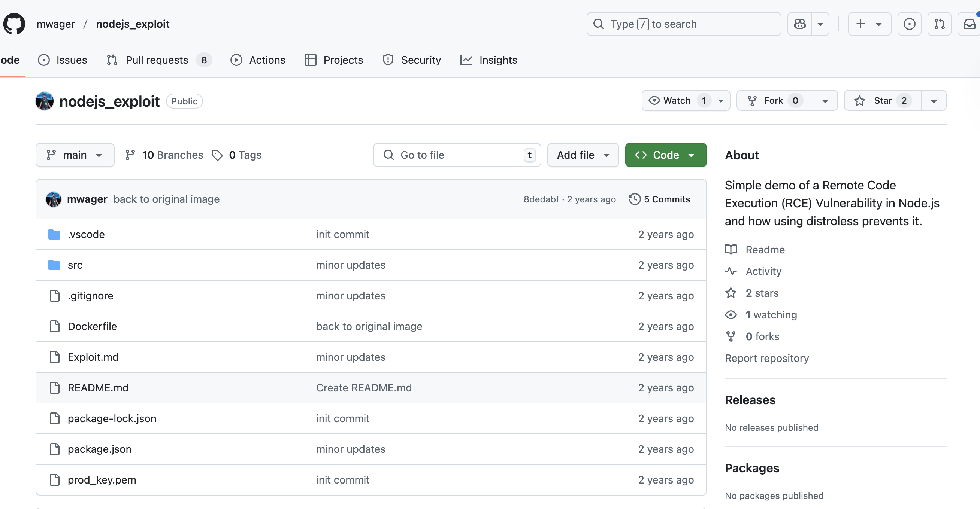The width and height of the screenshot is (980, 509).
Task: Click the Exploit.md file icon
Action: pos(55,357)
